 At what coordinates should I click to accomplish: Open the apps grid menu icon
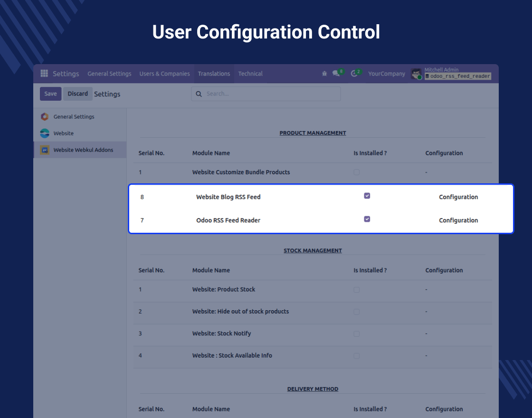pyautogui.click(x=44, y=74)
